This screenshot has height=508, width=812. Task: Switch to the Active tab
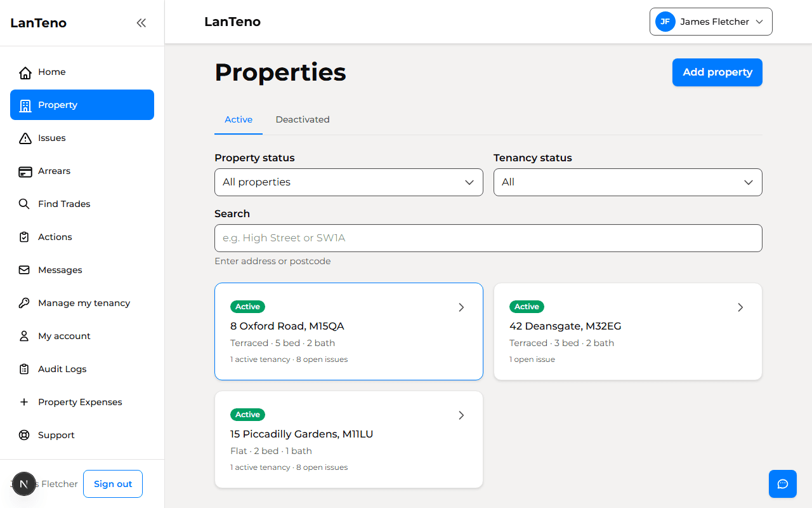[x=239, y=119]
